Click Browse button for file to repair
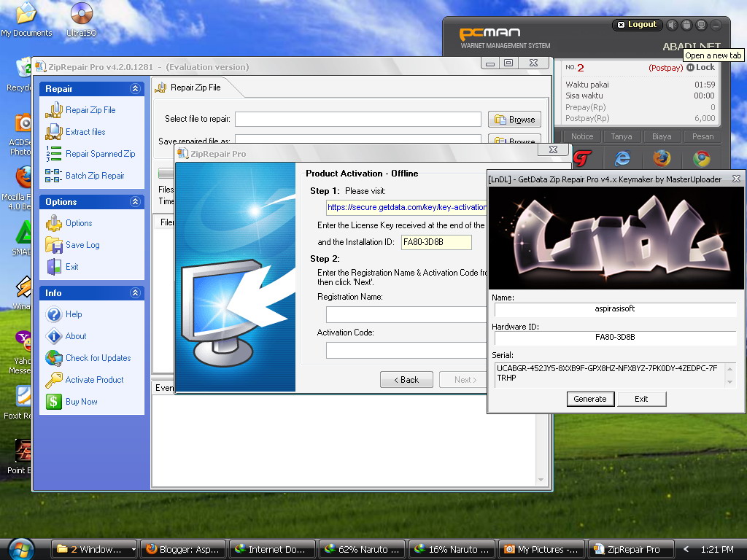 click(x=514, y=120)
